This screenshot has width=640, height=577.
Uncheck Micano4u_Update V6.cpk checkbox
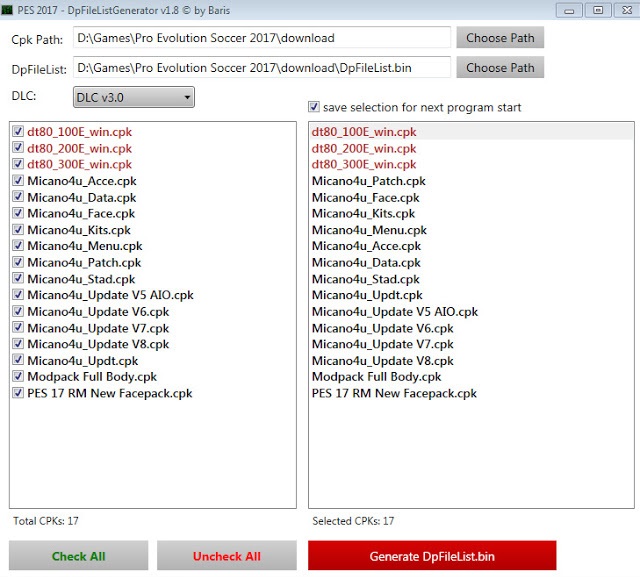pyautogui.click(x=18, y=311)
